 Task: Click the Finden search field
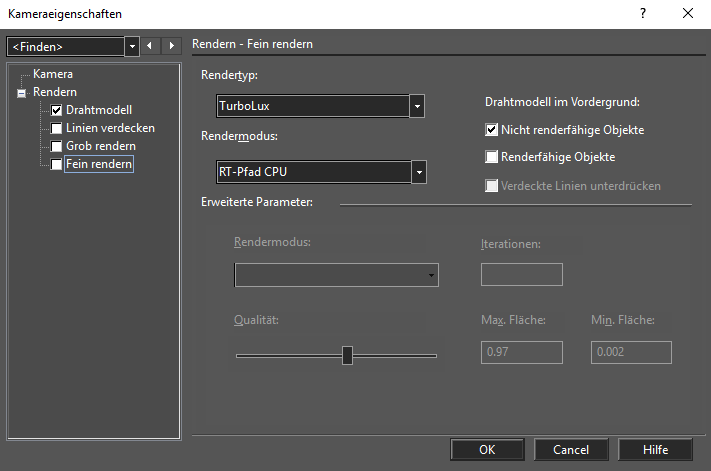pos(66,46)
